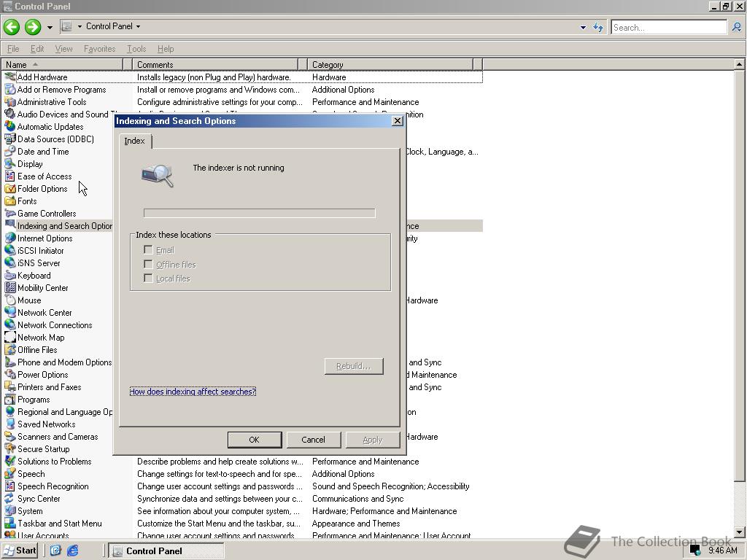This screenshot has width=747, height=560.
Task: Toggle the Email checkbox
Action: pos(148,249)
